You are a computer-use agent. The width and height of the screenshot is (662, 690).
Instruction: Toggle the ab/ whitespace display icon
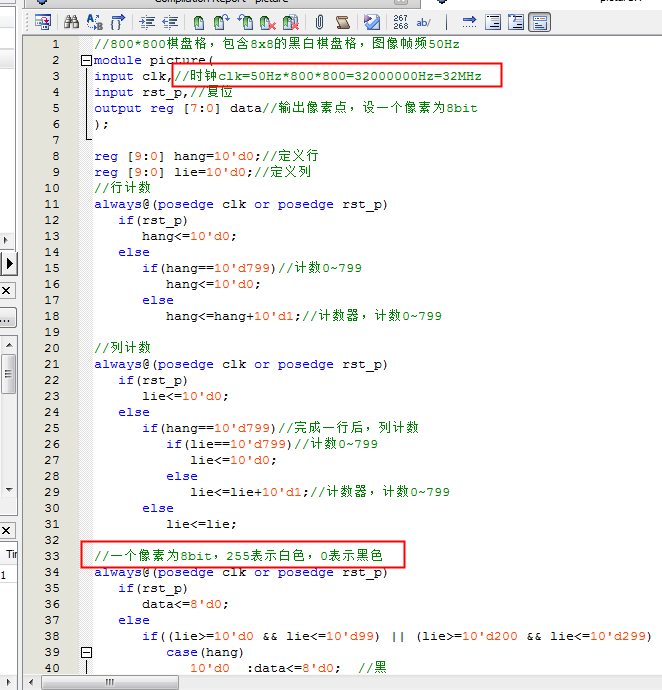(x=423, y=22)
